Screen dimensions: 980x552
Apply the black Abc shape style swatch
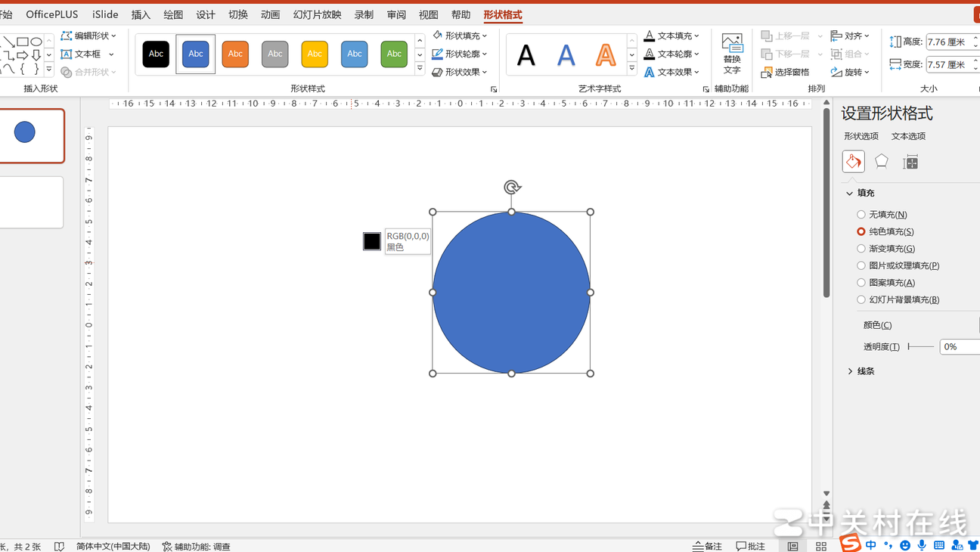pyautogui.click(x=156, y=54)
